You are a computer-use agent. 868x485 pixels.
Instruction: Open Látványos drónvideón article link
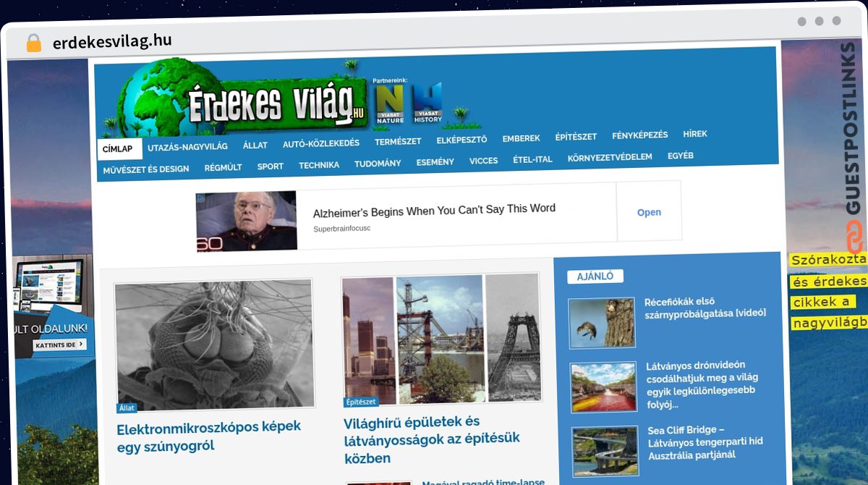pyautogui.click(x=701, y=385)
